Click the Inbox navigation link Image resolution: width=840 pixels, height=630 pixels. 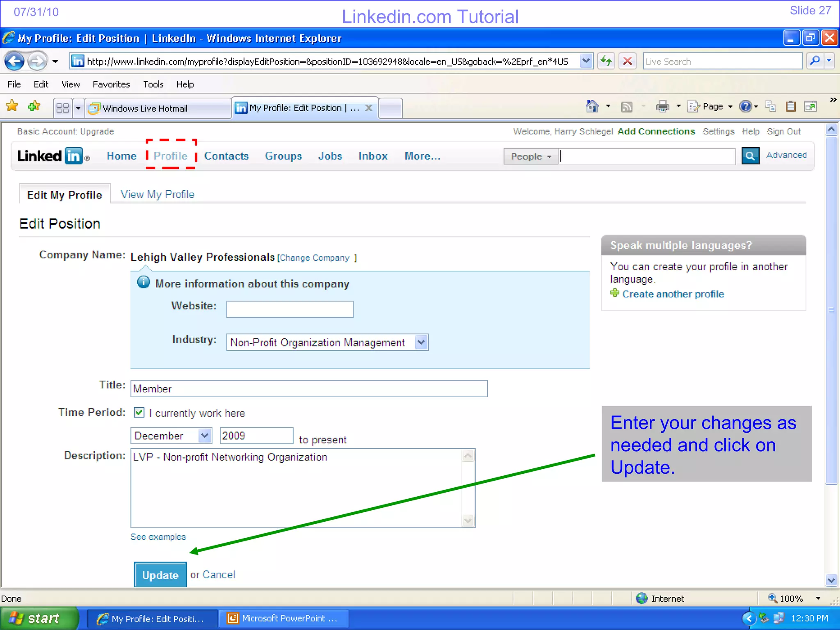373,156
